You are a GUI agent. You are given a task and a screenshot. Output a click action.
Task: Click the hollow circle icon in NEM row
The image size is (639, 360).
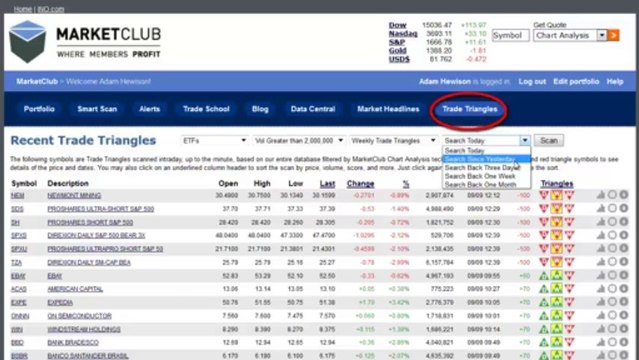pyautogui.click(x=612, y=195)
